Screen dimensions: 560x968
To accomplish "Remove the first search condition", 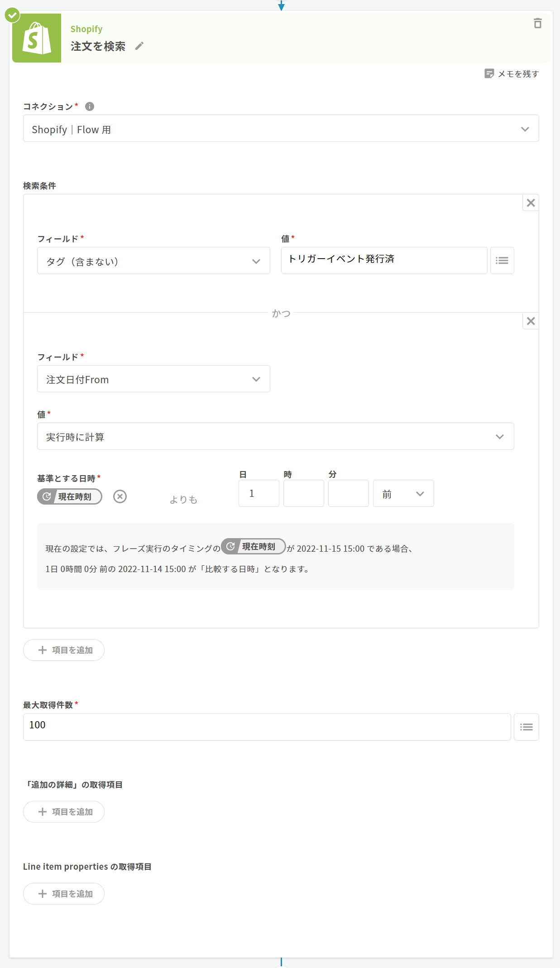I will (531, 203).
